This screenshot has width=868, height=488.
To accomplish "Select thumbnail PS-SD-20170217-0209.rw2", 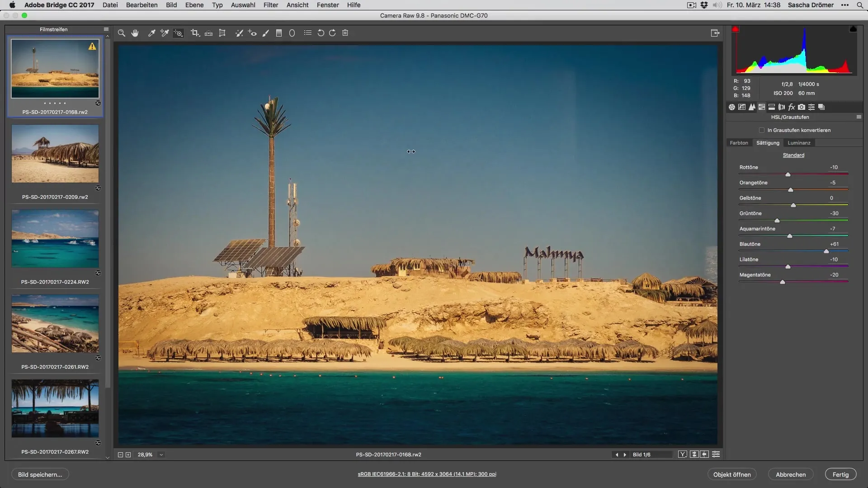I will coord(55,154).
